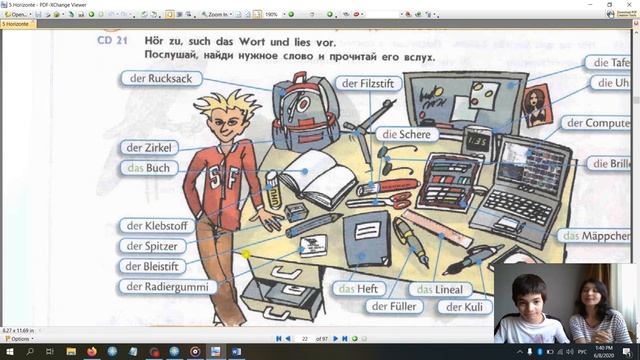The height and width of the screenshot is (360, 640).
Task: Click the green zoom-in plus icon
Action: click(330, 14)
